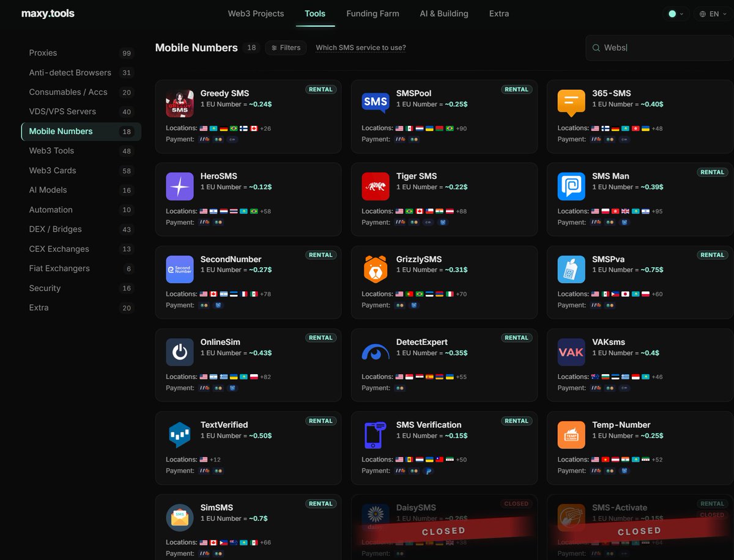Open Web3 Tools category
The image size is (734, 560).
click(81, 150)
